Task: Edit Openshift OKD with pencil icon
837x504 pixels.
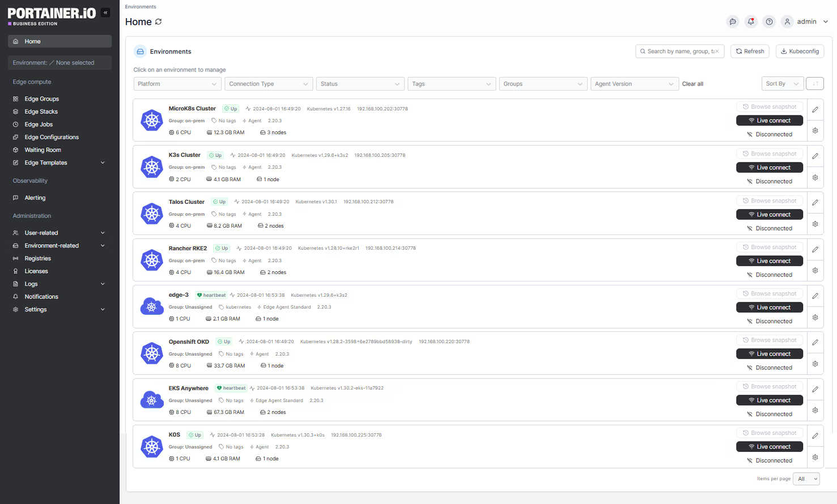Action: (815, 342)
